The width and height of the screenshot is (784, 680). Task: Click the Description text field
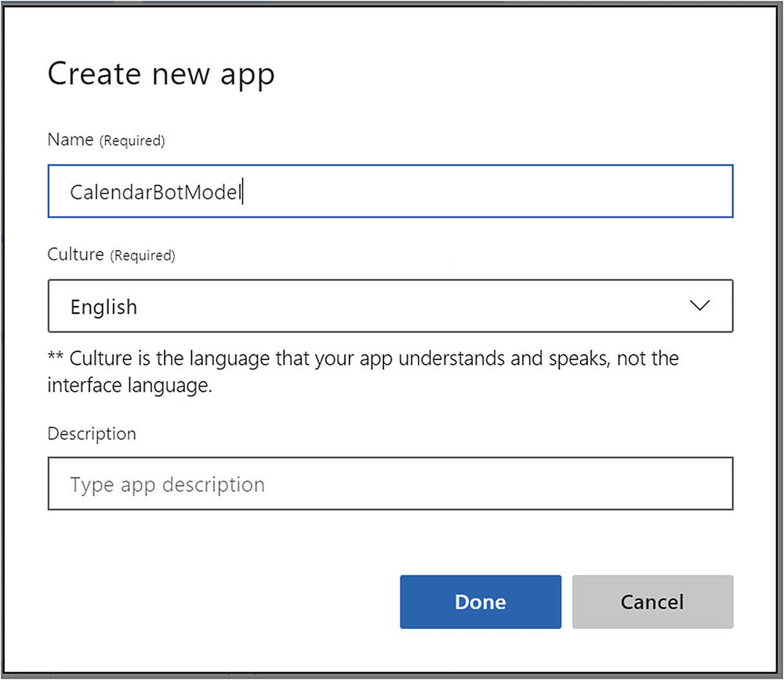[390, 484]
